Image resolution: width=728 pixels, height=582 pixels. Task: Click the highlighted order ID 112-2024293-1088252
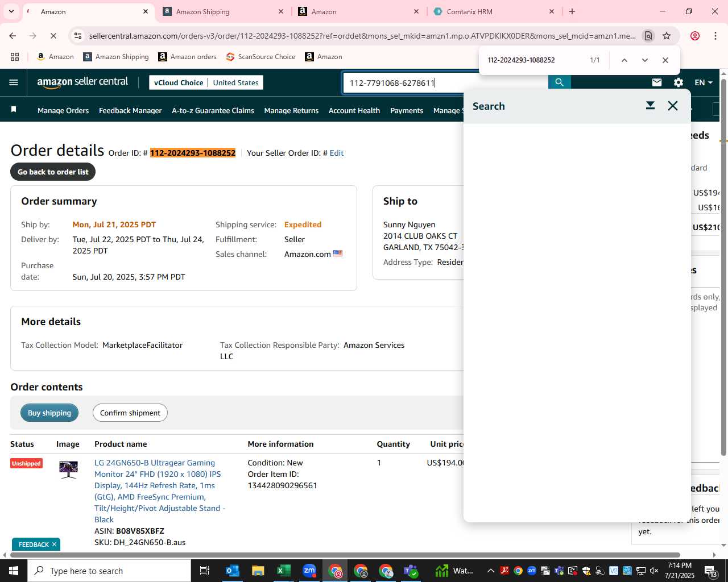click(193, 153)
